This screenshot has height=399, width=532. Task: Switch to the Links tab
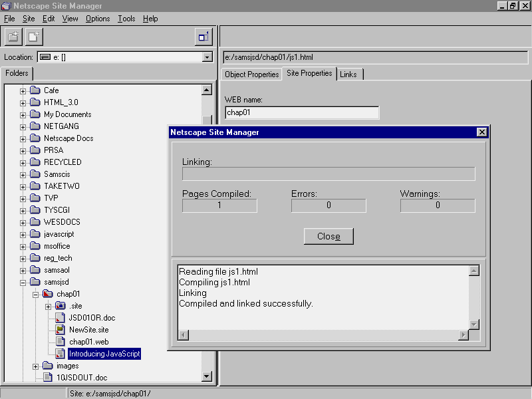pos(348,74)
